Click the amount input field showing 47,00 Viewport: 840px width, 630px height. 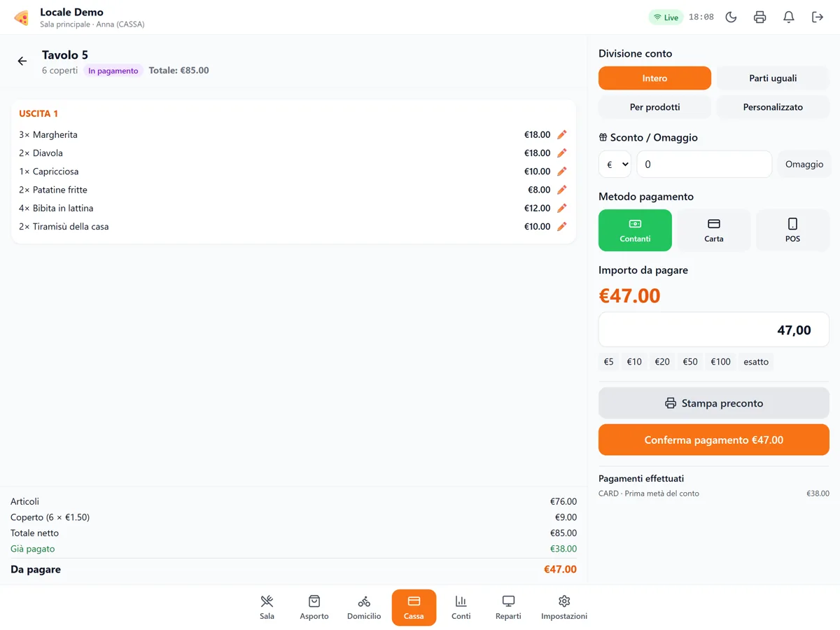click(714, 330)
